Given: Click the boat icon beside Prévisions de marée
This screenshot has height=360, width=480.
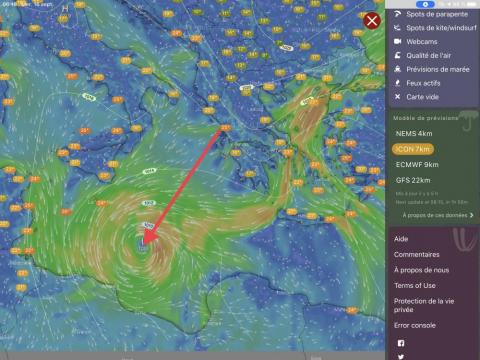Looking at the screenshot, I should (398, 69).
